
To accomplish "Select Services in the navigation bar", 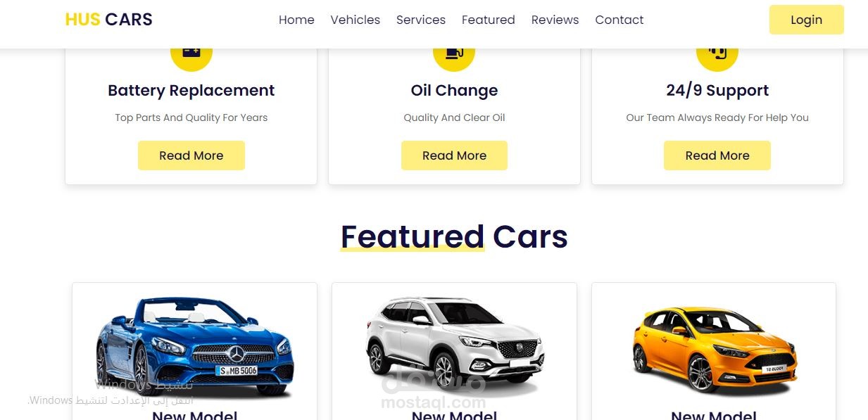I will [x=421, y=20].
